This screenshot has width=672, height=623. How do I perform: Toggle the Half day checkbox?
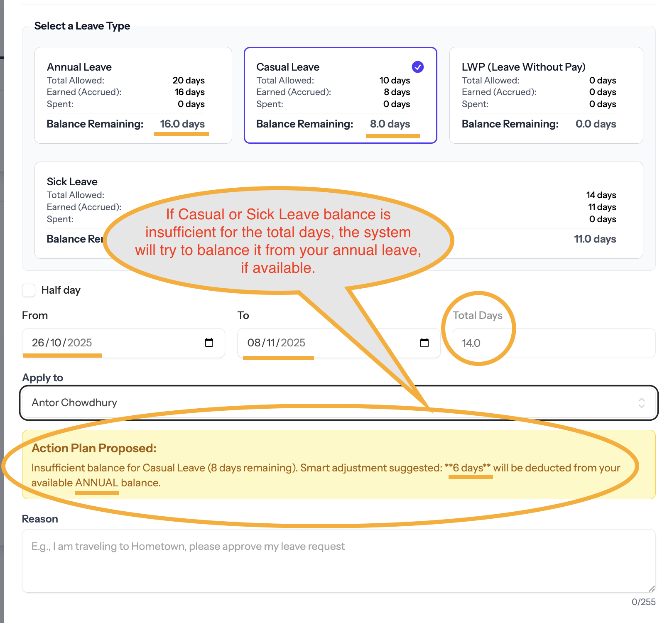[x=29, y=290]
